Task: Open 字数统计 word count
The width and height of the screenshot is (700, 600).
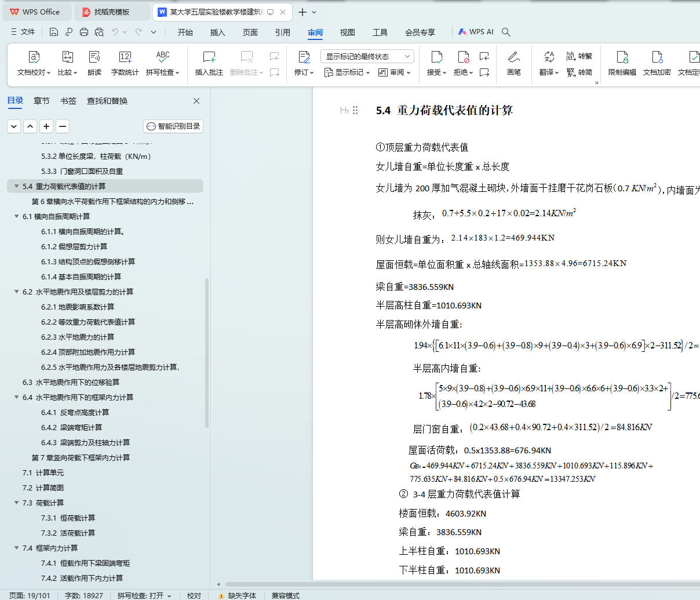Action: [x=125, y=64]
